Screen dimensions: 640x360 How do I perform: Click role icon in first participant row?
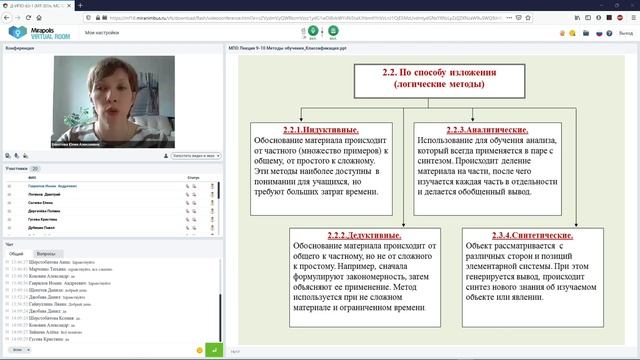point(212,186)
